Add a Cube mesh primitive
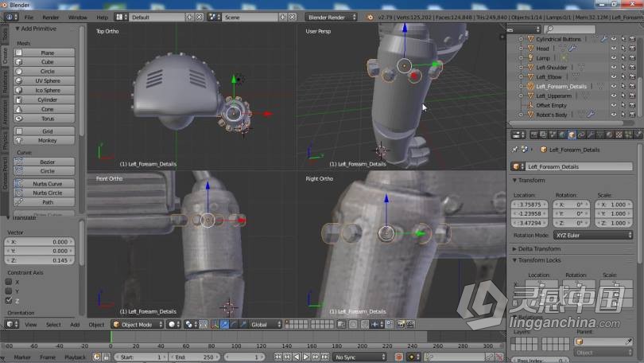The width and height of the screenshot is (644, 363). [44, 62]
